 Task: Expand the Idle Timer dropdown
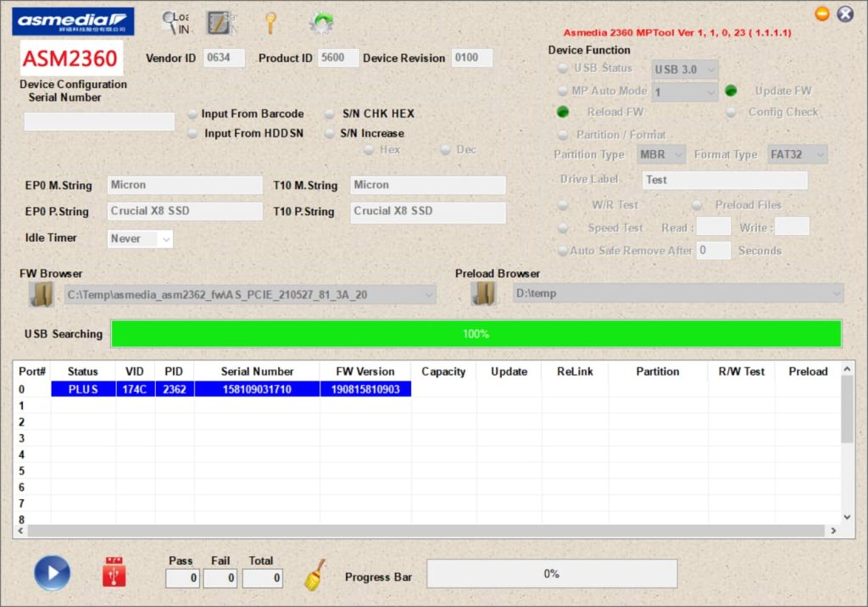tap(165, 239)
